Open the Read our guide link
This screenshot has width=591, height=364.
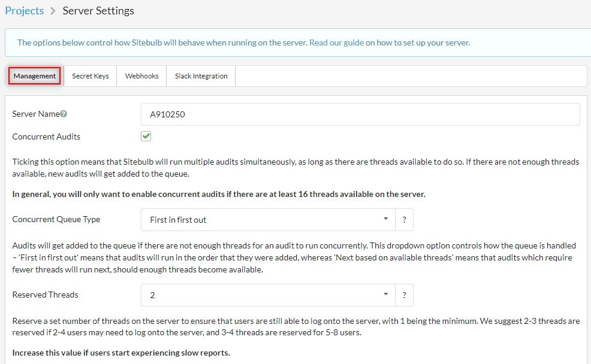click(x=337, y=43)
